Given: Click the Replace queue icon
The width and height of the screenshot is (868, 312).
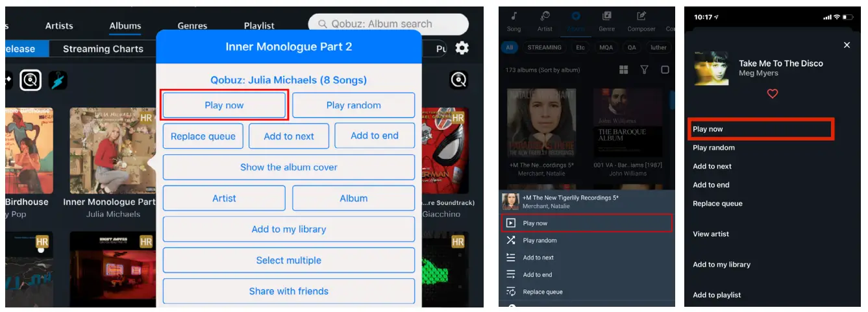Looking at the screenshot, I should [511, 292].
